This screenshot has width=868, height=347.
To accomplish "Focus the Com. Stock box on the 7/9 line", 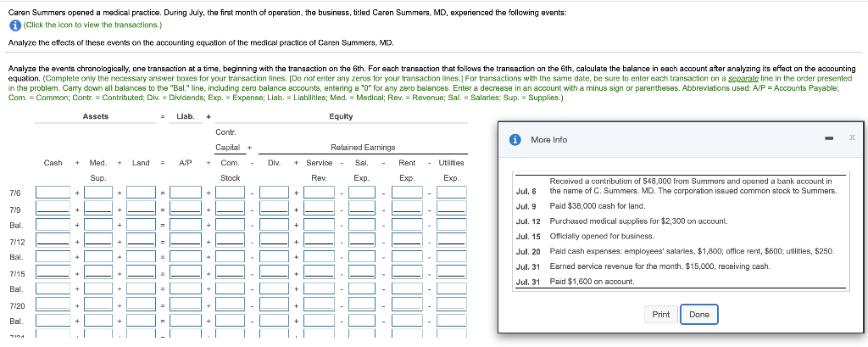I will coord(231,209).
